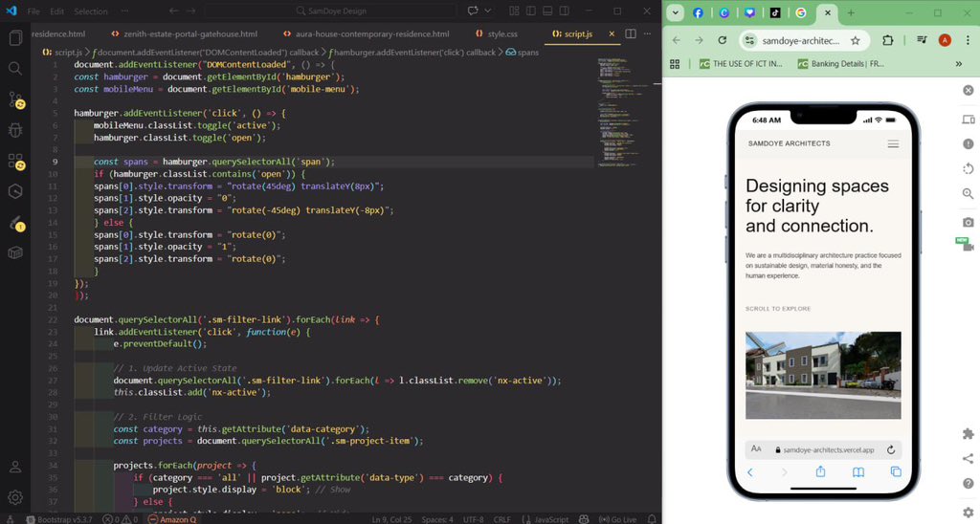980x524 pixels.
Task: Click the Customize Layout icon in title bar
Action: click(x=514, y=11)
